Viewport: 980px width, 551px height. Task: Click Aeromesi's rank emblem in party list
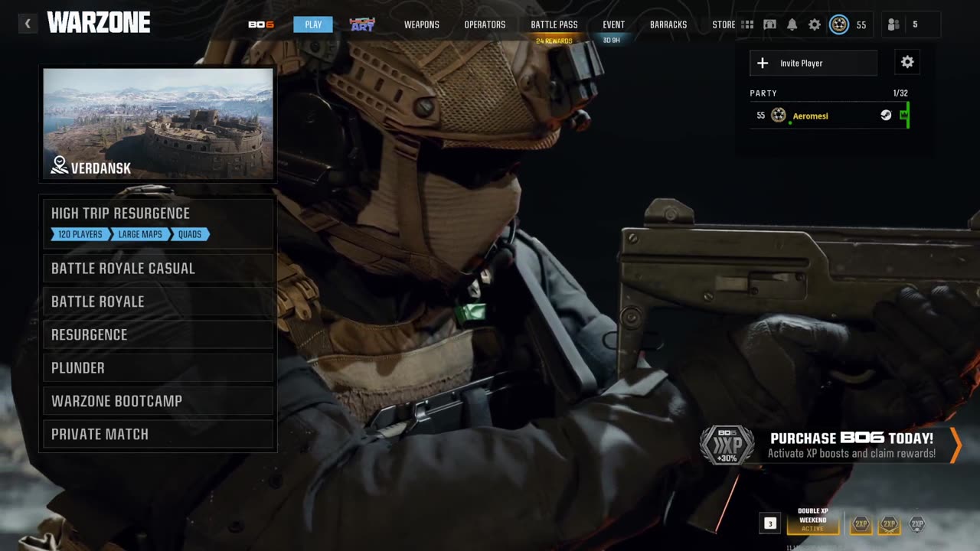click(779, 116)
